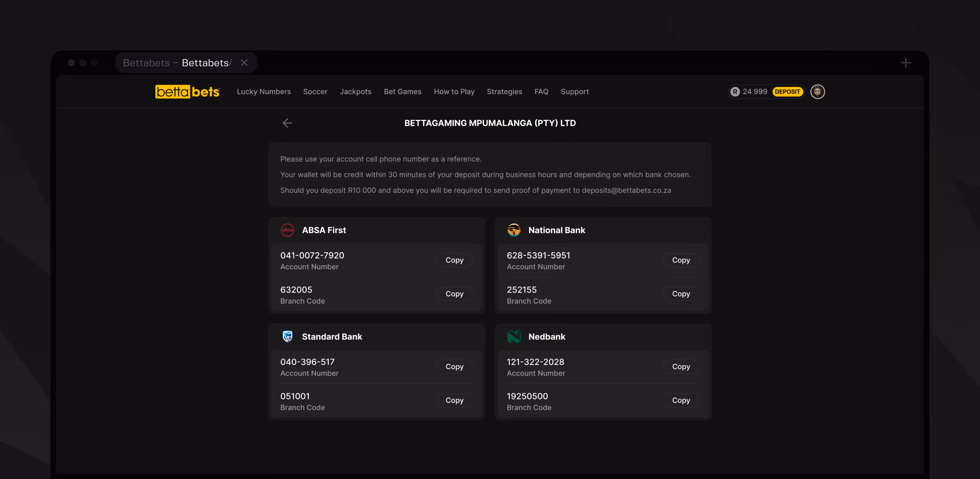
Task: Click the bettabets logo
Action: pyautogui.click(x=187, y=91)
